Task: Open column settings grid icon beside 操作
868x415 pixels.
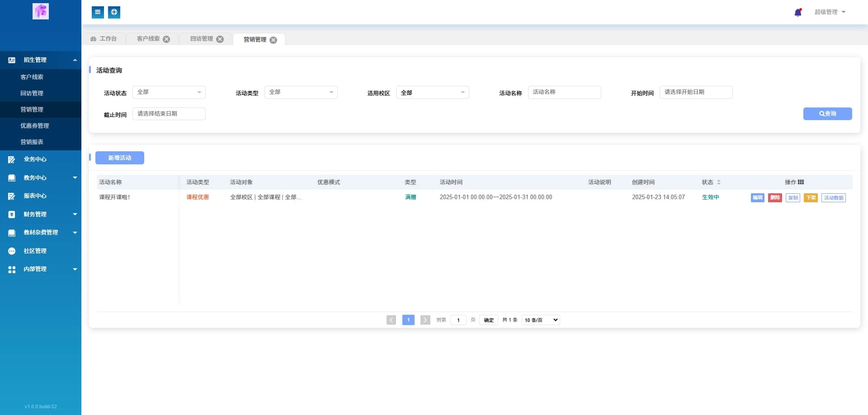Action: [x=801, y=182]
